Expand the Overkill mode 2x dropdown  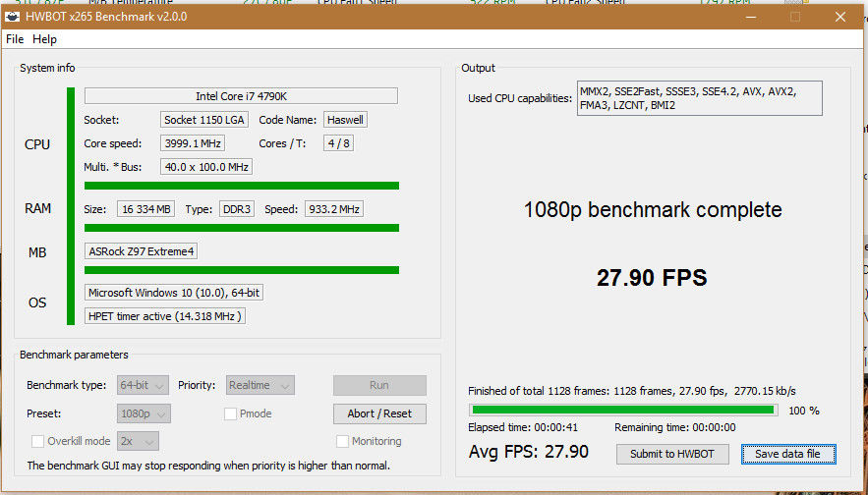pos(138,441)
